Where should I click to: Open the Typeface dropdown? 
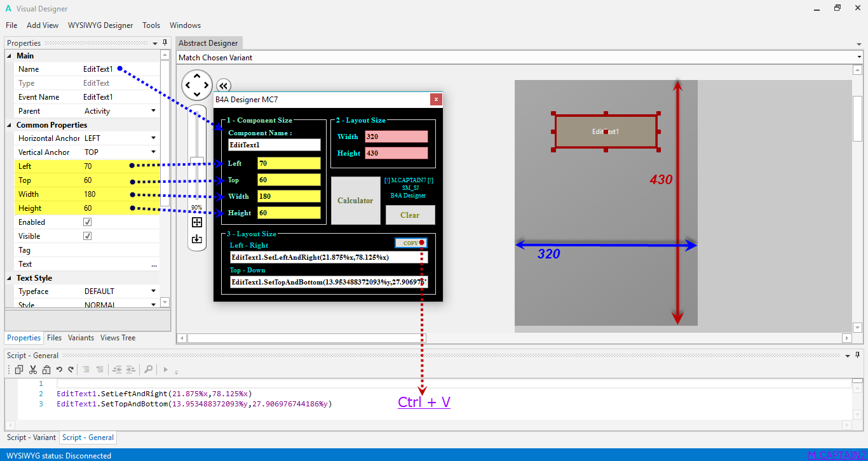point(153,291)
